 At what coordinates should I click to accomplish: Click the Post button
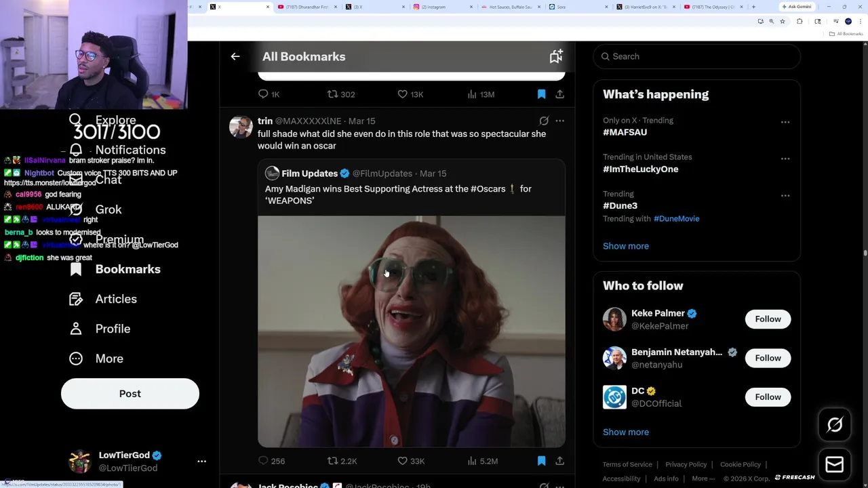(130, 394)
